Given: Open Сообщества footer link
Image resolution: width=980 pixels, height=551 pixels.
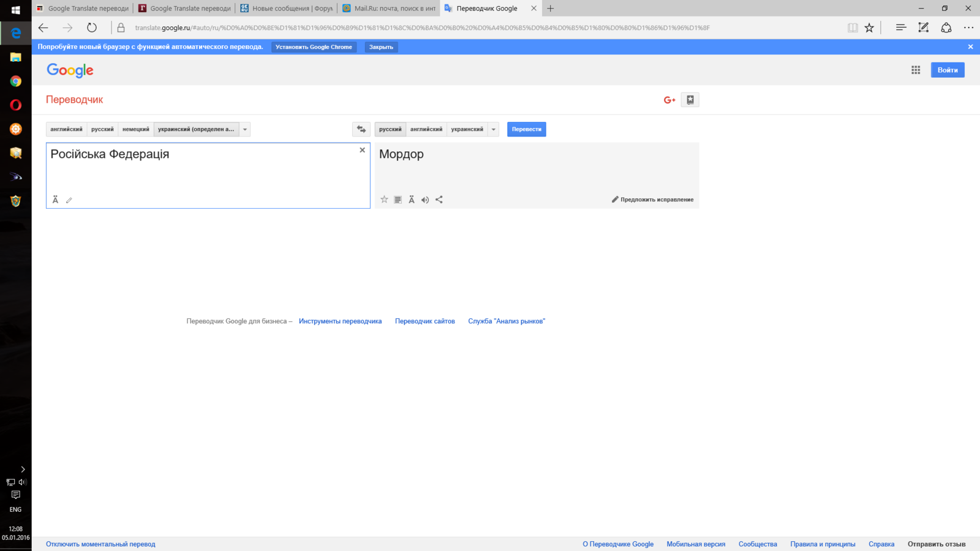Looking at the screenshot, I should 758,544.
